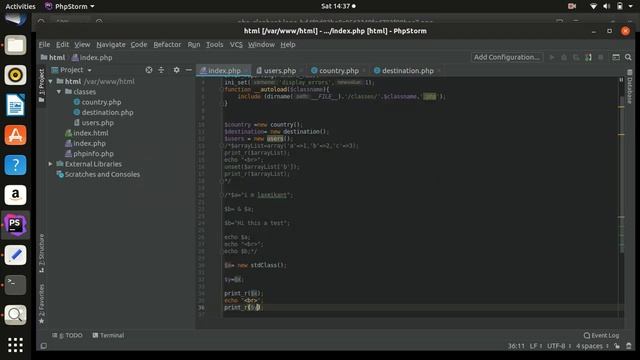Click the html breadcrumb in navigation bar

point(53,58)
